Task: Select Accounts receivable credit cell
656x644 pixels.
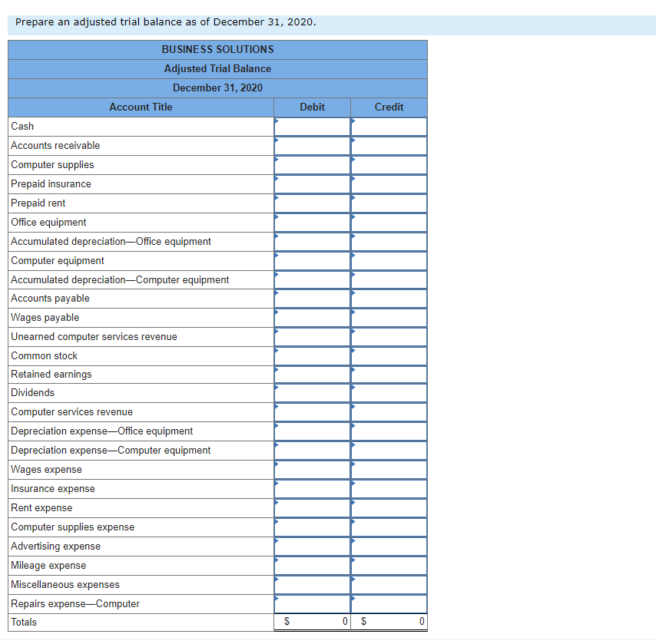Action: (389, 146)
